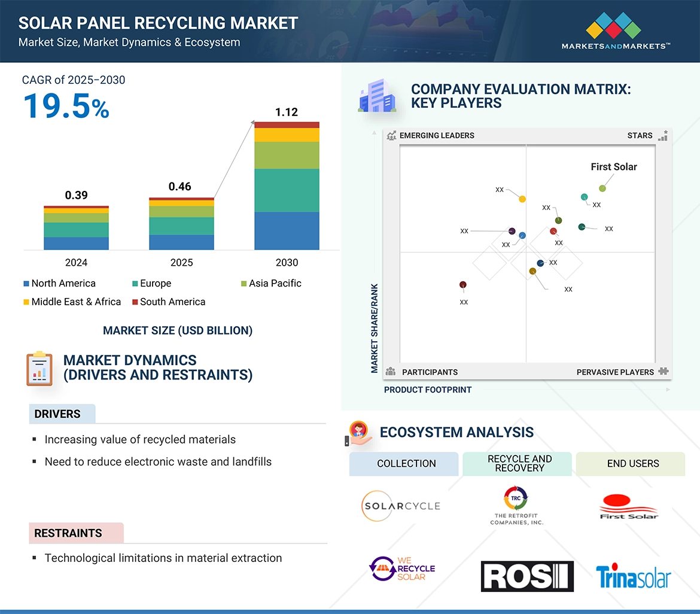Click the 2030 stacked bar's Europe segment
The image size is (700, 614).
pyautogui.click(x=287, y=190)
